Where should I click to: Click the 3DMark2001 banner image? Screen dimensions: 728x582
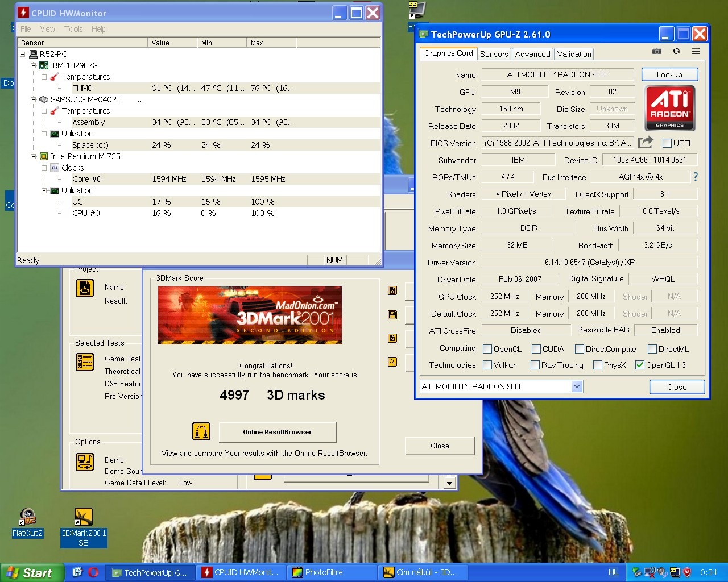(x=250, y=315)
